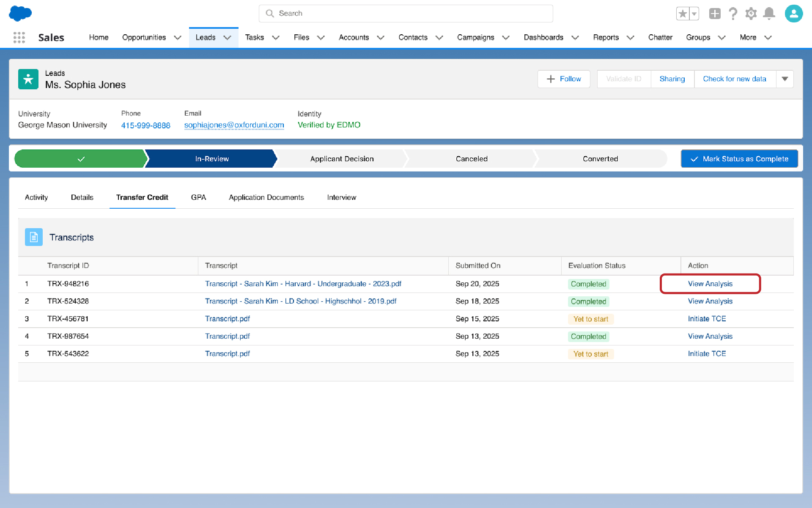Image resolution: width=812 pixels, height=508 pixels.
Task: Click the global actions plus icon
Action: pos(714,14)
